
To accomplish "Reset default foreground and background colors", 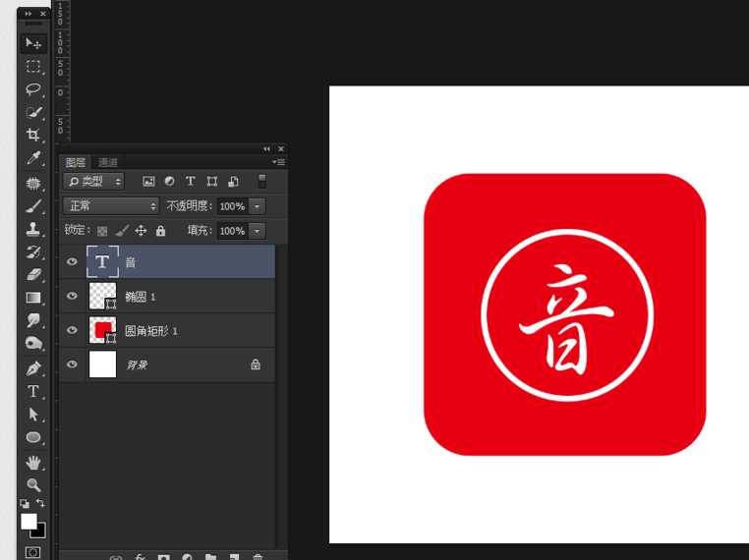I will pyautogui.click(x=25, y=504).
